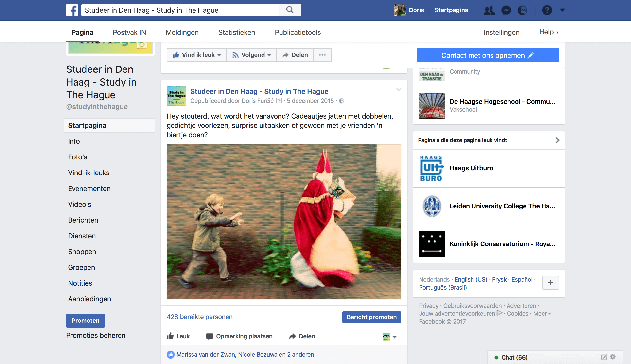
Task: Click the search magnifier icon
Action: click(x=290, y=10)
